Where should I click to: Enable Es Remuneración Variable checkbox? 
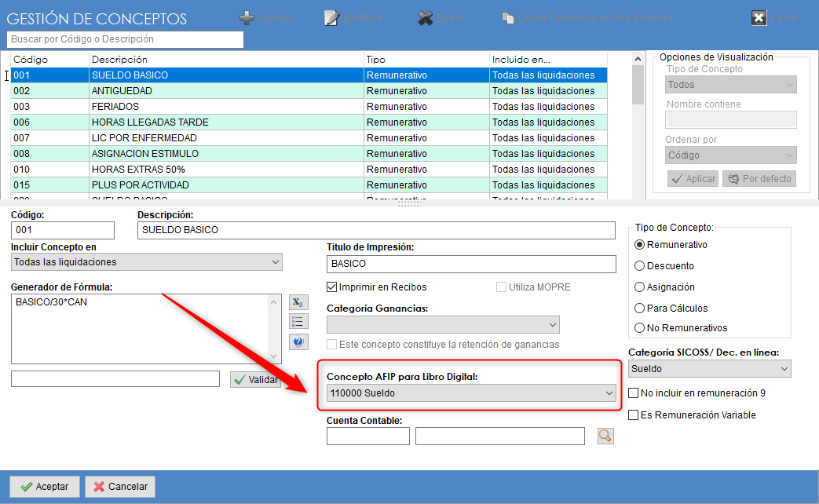click(633, 415)
